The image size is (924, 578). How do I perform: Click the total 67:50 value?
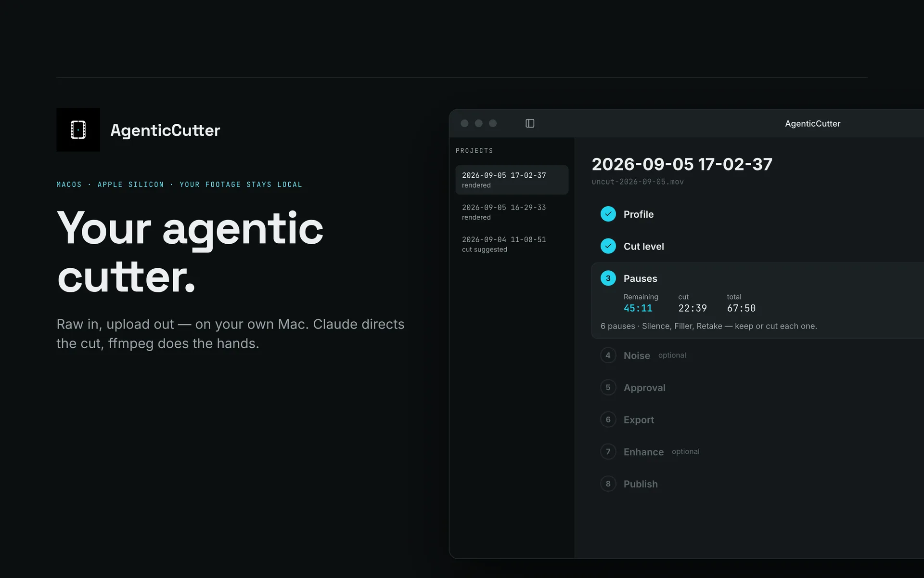click(x=741, y=308)
